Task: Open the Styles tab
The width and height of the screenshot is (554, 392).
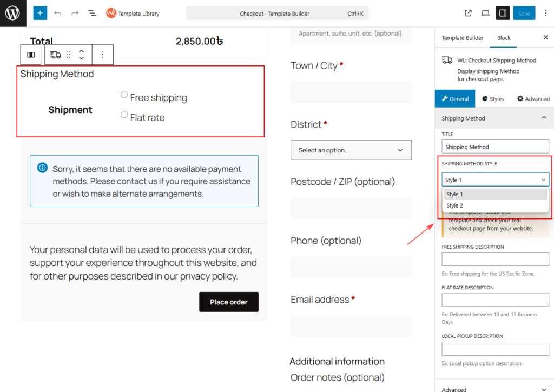Action: (492, 99)
